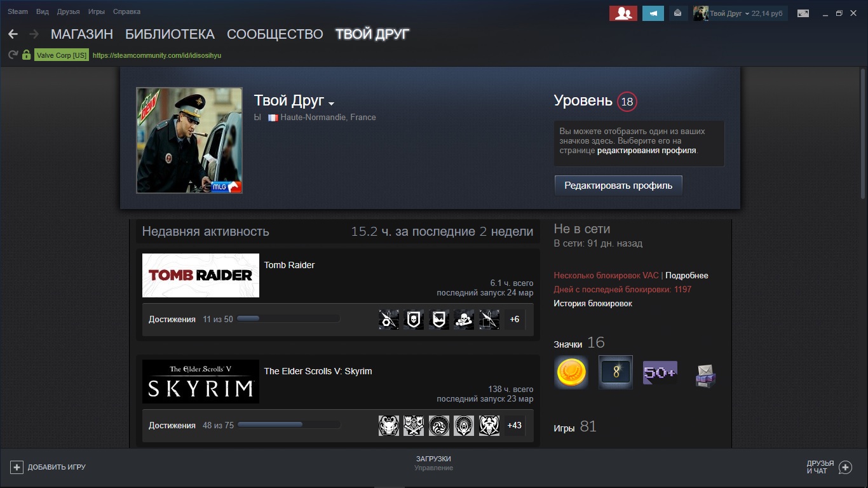The width and height of the screenshot is (868, 488).
Task: Open the Игры 81 games link
Action: (575, 427)
